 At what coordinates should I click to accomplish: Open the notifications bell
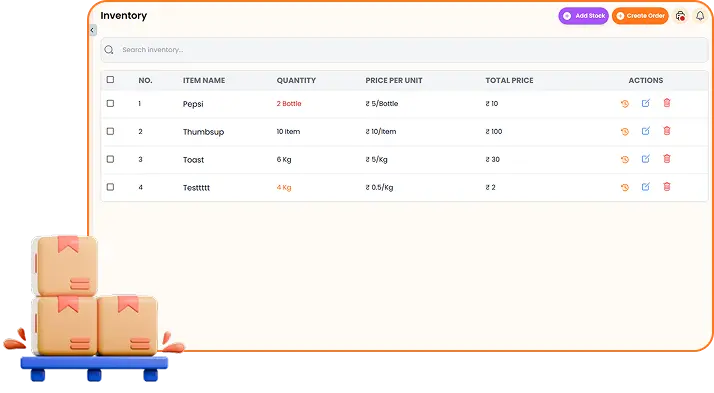tap(700, 16)
